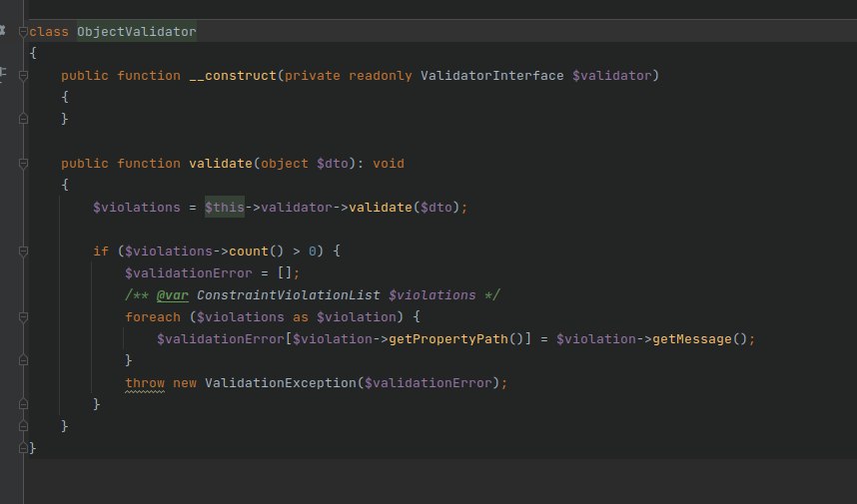Image resolution: width=857 pixels, height=504 pixels.
Task: Click the @var doc tag
Action: [x=172, y=295]
